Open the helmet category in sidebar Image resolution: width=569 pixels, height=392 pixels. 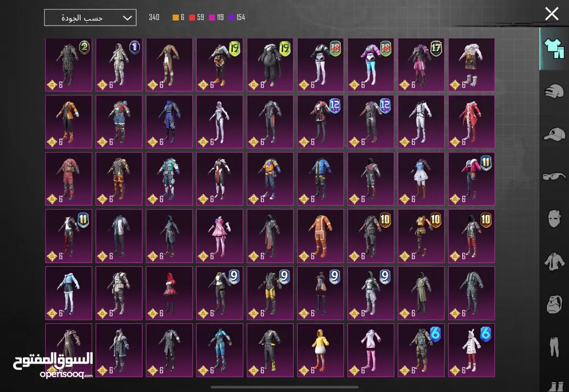point(554,91)
